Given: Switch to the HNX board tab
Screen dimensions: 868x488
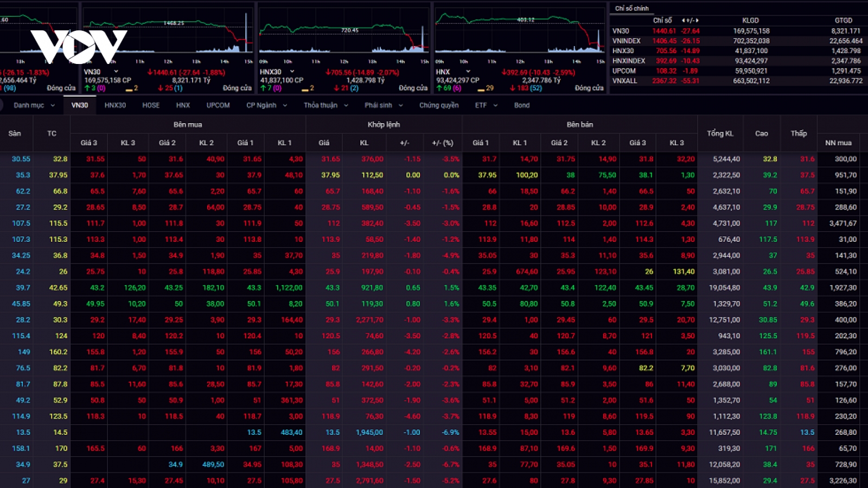Looking at the screenshot, I should tap(183, 105).
